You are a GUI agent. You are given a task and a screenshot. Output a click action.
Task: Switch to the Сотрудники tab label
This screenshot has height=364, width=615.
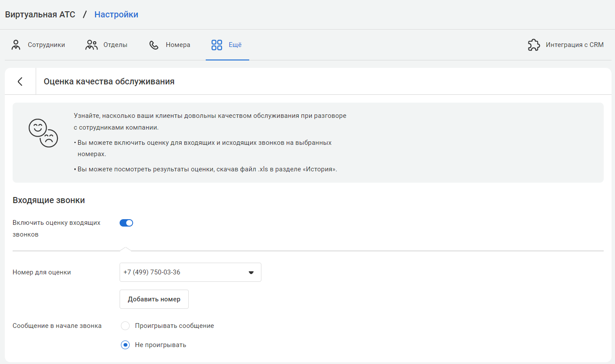point(47,45)
